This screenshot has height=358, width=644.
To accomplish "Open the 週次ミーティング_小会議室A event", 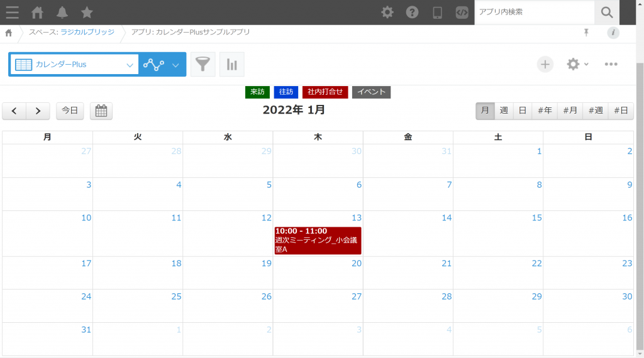I will click(318, 241).
